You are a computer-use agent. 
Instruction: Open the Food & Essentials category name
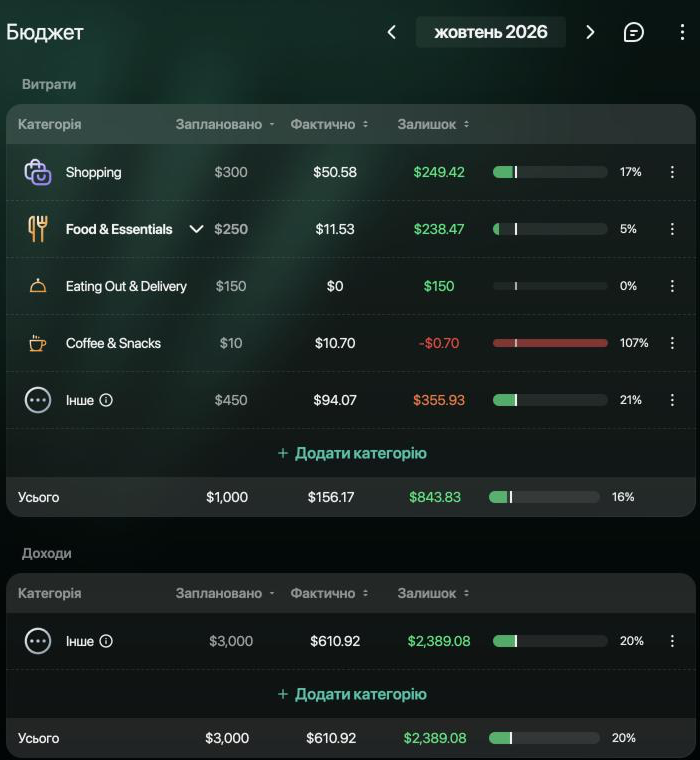tap(119, 229)
